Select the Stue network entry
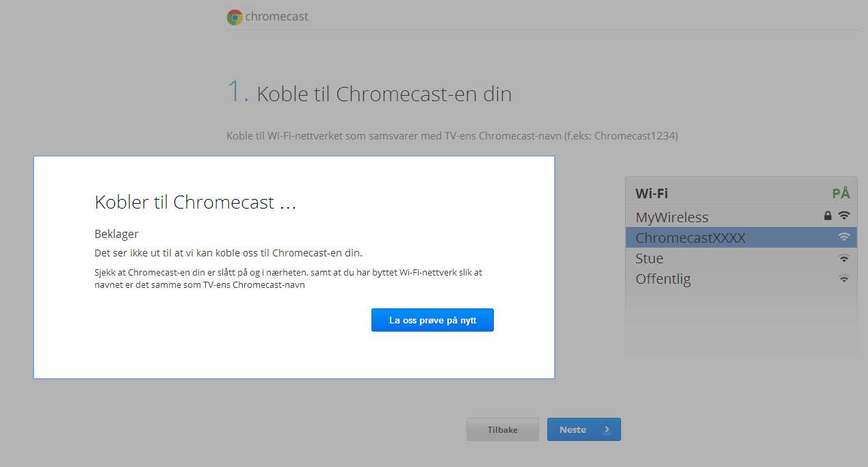Screen dimensions: 868x467 [x=741, y=258]
